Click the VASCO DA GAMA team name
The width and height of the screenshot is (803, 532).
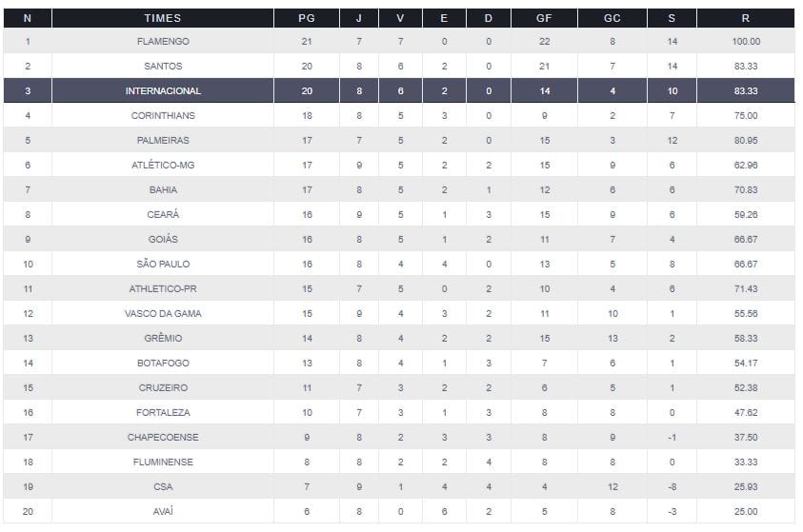coord(163,313)
